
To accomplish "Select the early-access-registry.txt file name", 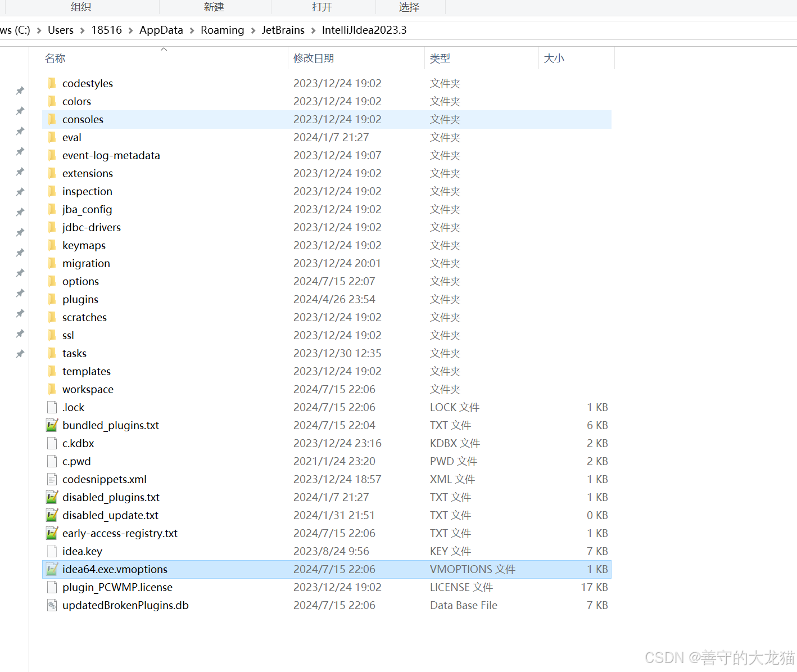I will [x=120, y=534].
